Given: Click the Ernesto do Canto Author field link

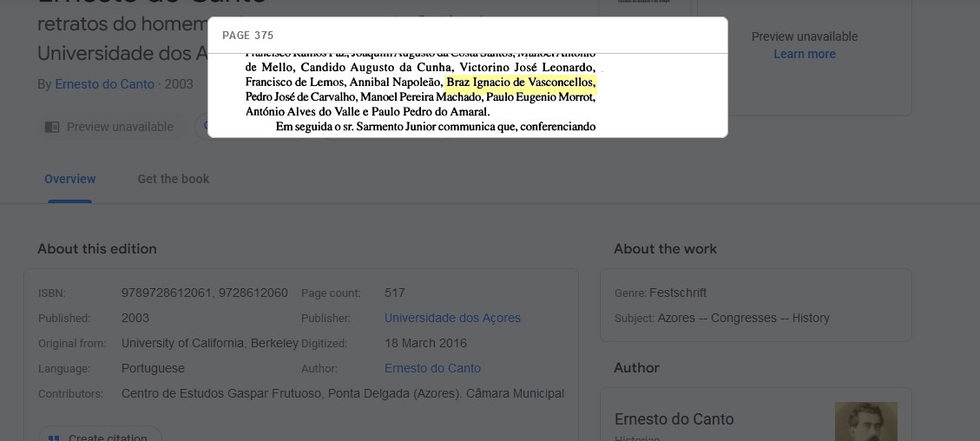Looking at the screenshot, I should tap(432, 368).
